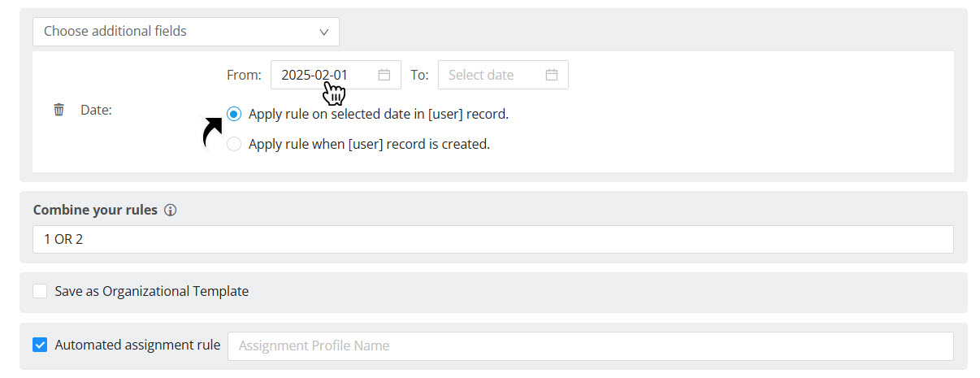980x378 pixels.
Task: Open the Choose additional fields dropdown
Action: pyautogui.click(x=185, y=32)
